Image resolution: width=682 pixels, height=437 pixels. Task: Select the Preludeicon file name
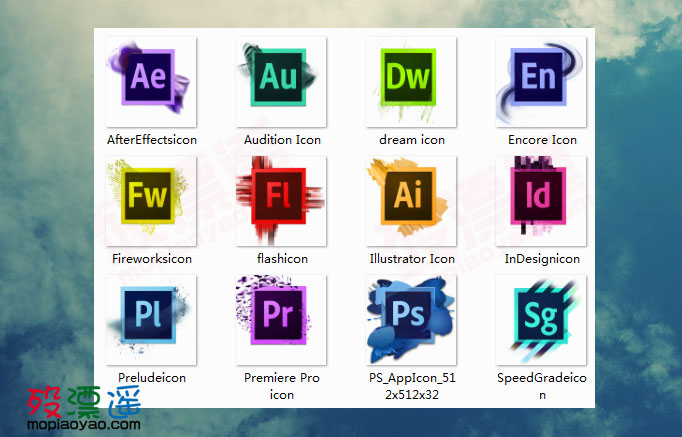tap(152, 378)
